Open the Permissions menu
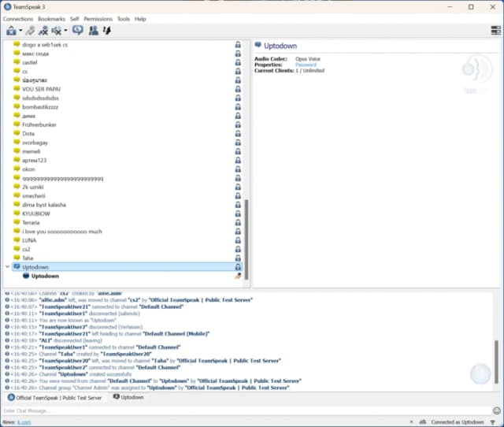Screen dimensions: 504x427 98,19
